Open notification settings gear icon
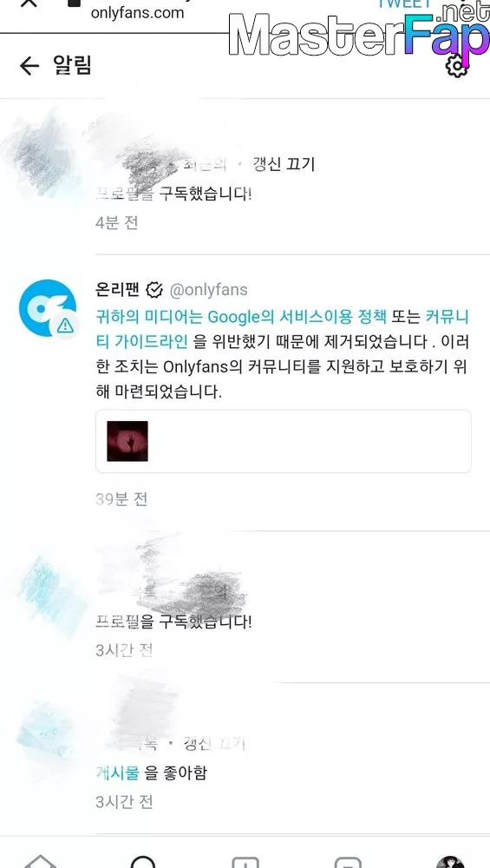This screenshot has width=490, height=868. pyautogui.click(x=457, y=66)
